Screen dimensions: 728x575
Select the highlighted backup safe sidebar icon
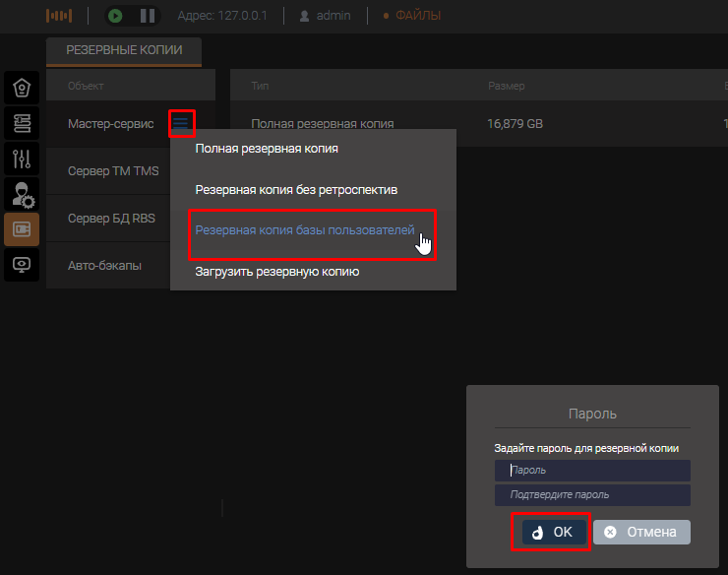point(22,229)
